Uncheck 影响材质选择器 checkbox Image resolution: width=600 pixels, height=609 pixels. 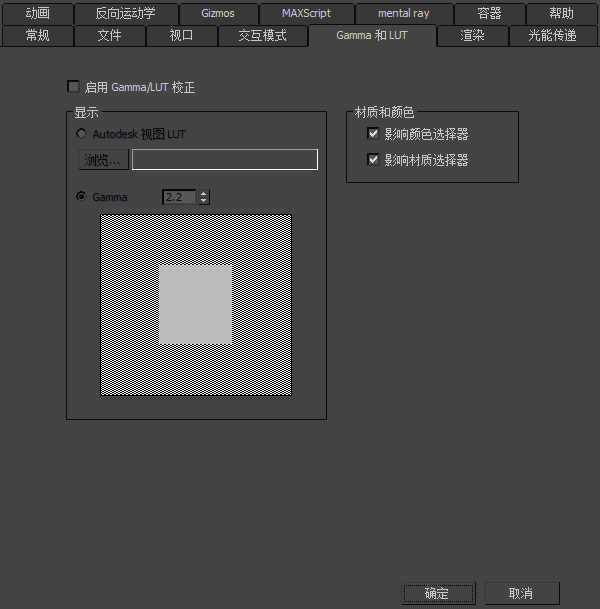click(x=373, y=159)
